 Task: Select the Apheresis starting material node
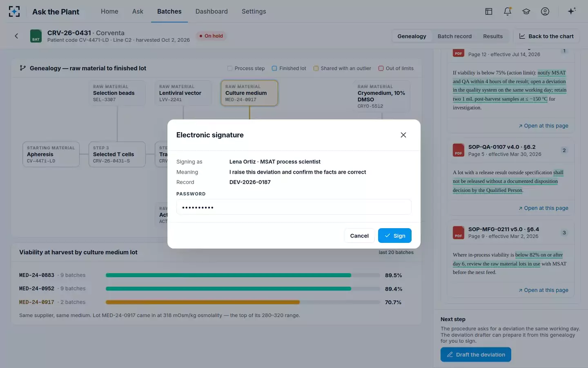point(51,154)
